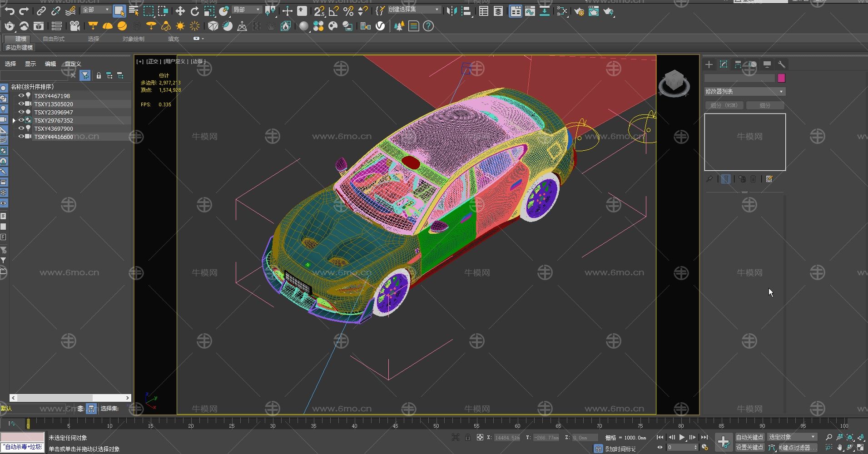This screenshot has width=868, height=454.
Task: Open the 显示 menu in scene explorer
Action: click(x=30, y=64)
